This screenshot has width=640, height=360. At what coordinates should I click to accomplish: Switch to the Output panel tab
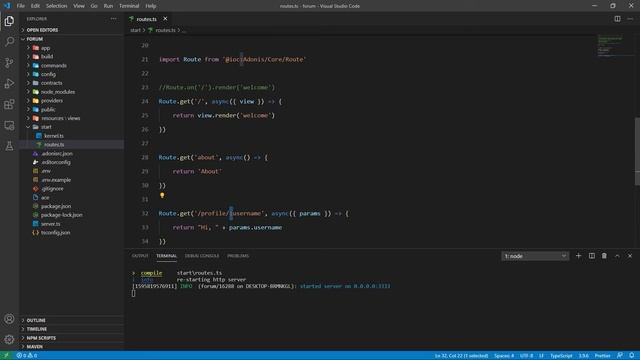coord(140,256)
